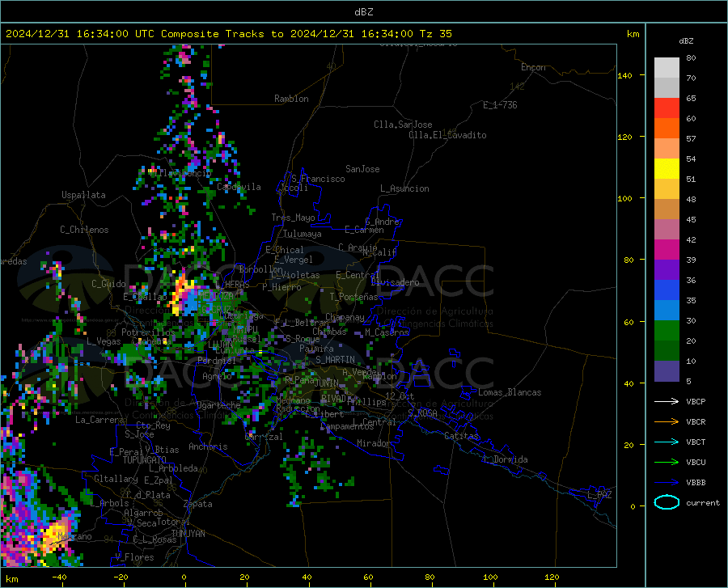Viewport: 728px width, 588px height.
Task: Click the green 20 dBZ color swatch
Action: click(x=667, y=331)
